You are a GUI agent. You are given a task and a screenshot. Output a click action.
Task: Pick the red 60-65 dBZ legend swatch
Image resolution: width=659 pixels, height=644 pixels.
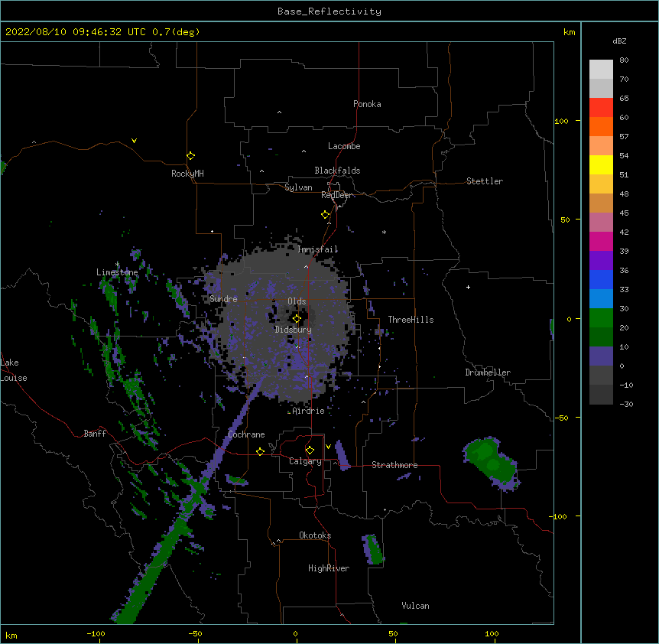click(601, 107)
